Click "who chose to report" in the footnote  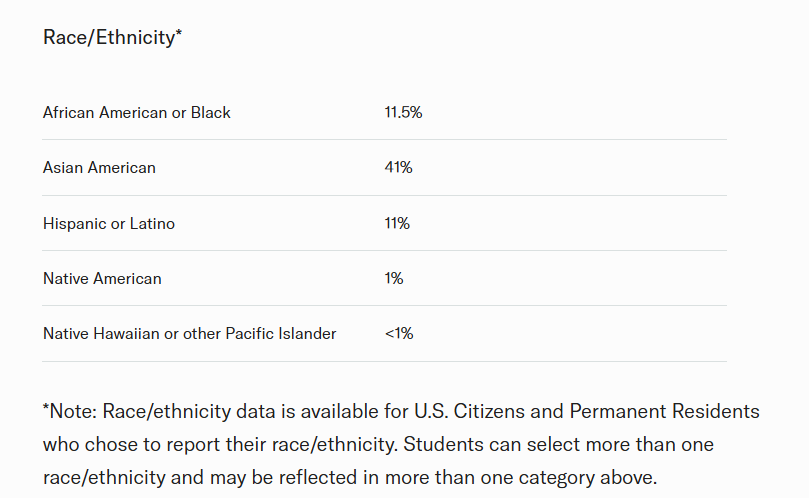[x=126, y=444]
